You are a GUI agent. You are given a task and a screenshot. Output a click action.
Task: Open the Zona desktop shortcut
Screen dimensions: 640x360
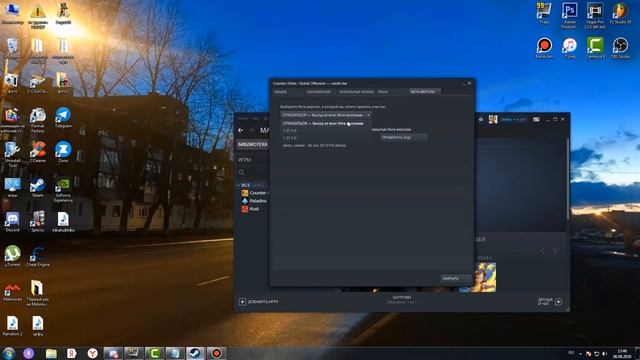click(x=63, y=152)
